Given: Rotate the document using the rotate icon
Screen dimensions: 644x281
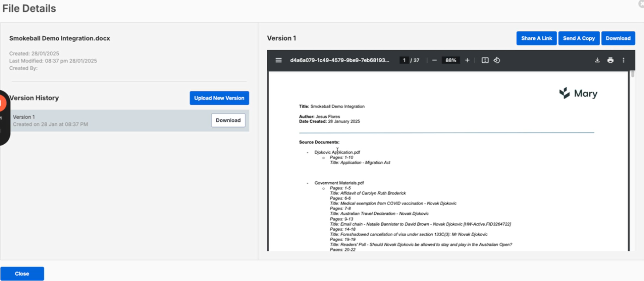Looking at the screenshot, I should click(x=497, y=60).
